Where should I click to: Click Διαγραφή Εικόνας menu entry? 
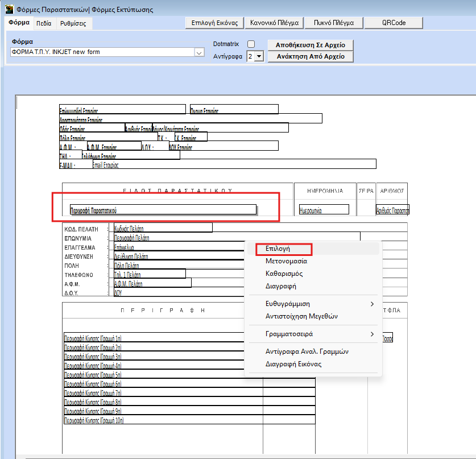tap(293, 364)
